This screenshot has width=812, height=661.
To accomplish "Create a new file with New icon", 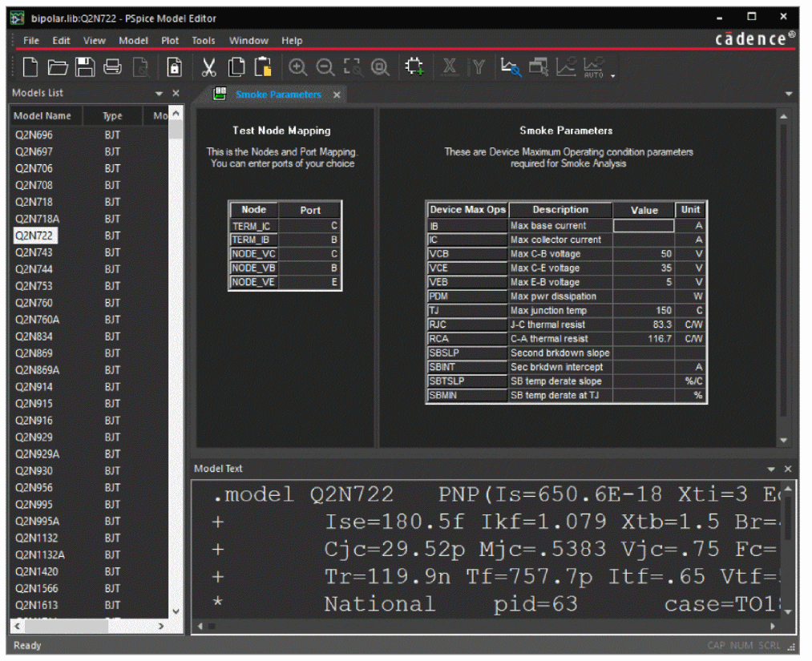I will 30,67.
